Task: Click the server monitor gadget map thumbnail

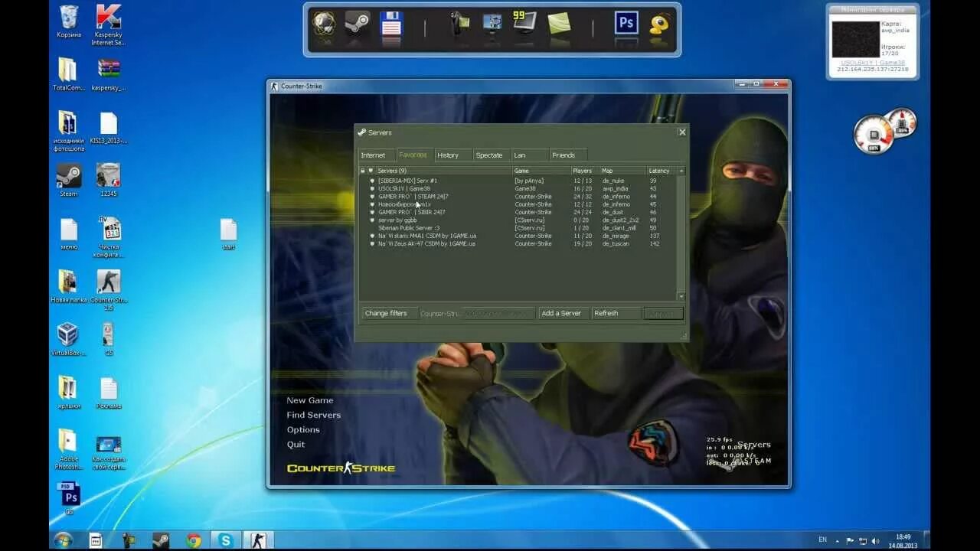Action: 855,39
